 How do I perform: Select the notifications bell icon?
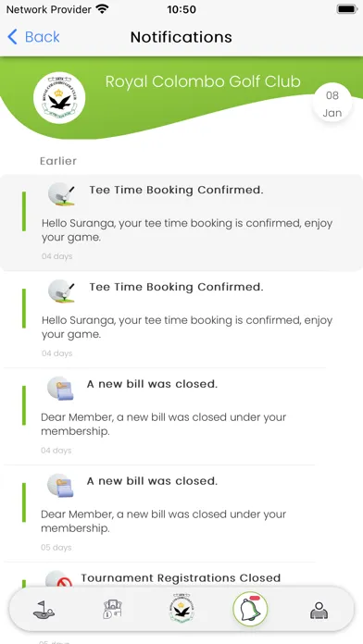[x=250, y=609]
